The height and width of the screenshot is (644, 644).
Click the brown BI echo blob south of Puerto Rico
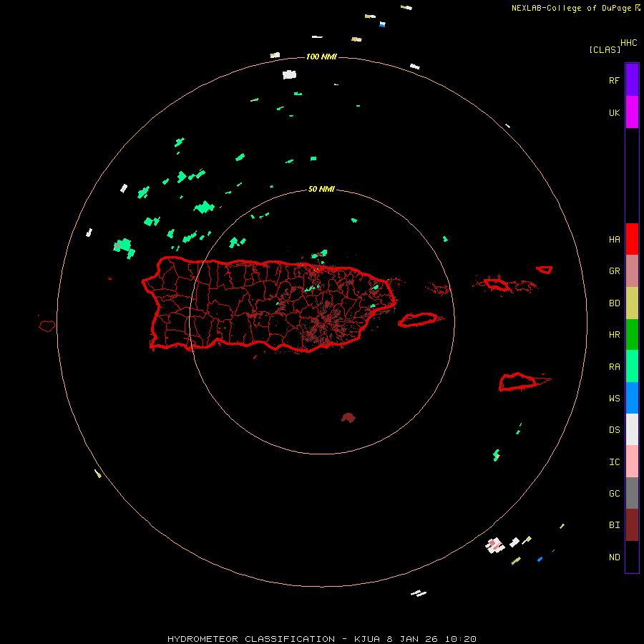click(x=348, y=418)
